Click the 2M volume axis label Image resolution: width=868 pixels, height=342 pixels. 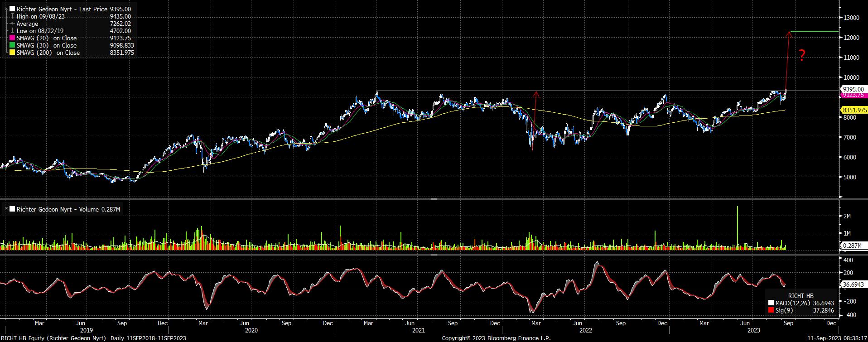point(847,217)
